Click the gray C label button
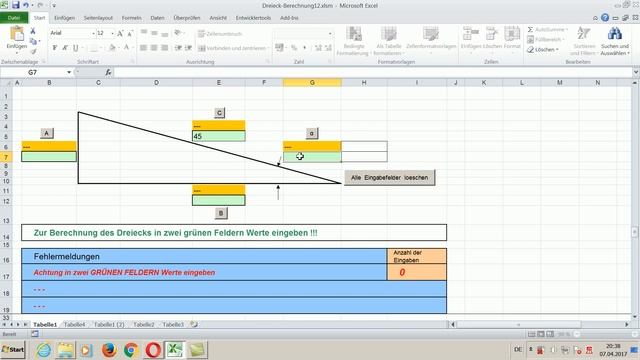Screen dimensions: 640x360 pos(219,113)
